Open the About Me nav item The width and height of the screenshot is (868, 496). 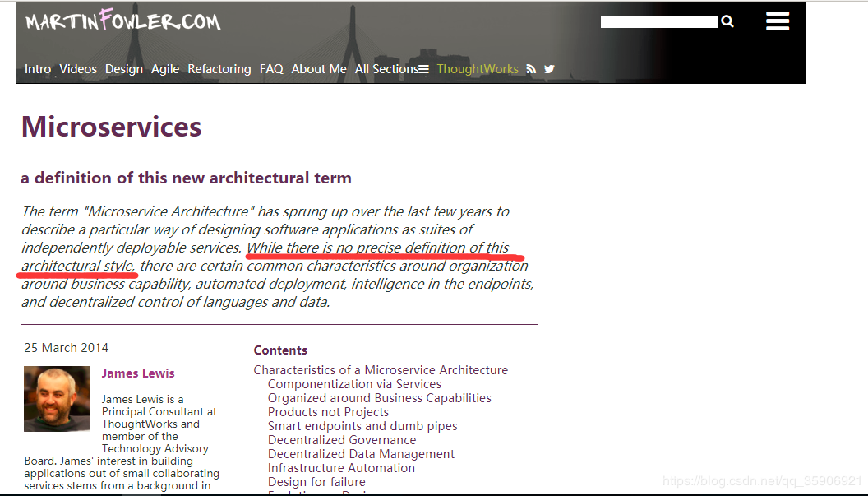tap(319, 69)
